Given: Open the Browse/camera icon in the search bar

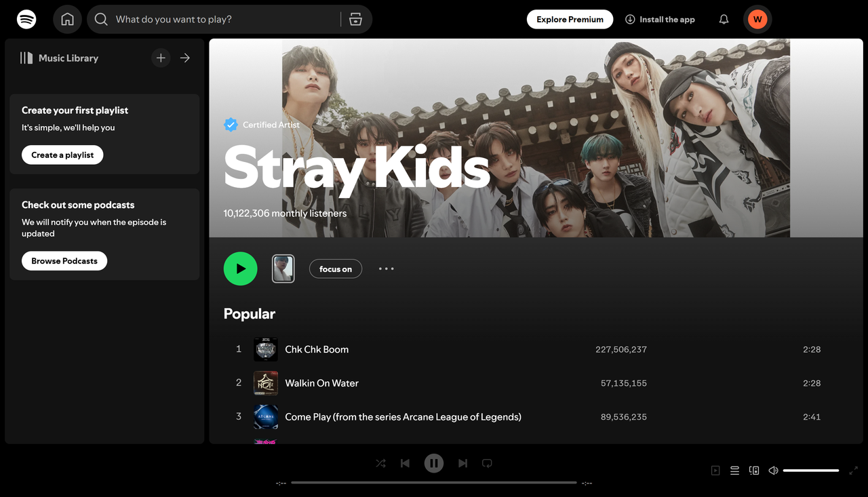Looking at the screenshot, I should pyautogui.click(x=355, y=19).
